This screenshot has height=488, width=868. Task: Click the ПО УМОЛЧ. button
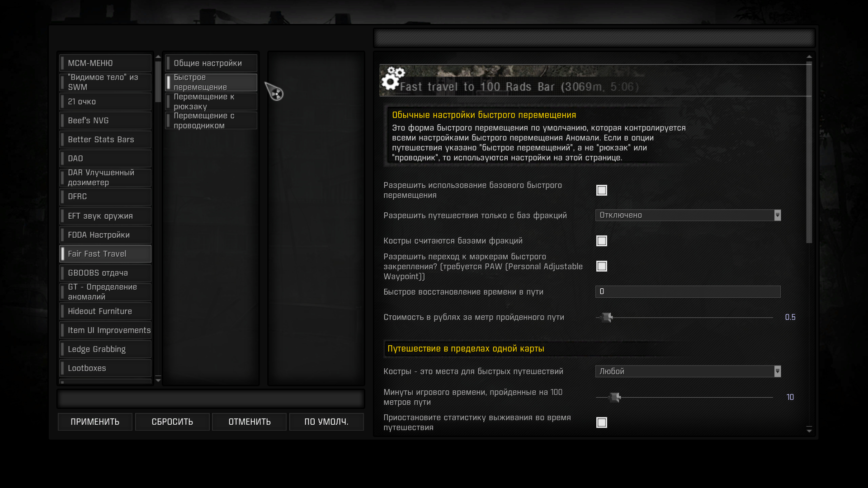pyautogui.click(x=326, y=422)
